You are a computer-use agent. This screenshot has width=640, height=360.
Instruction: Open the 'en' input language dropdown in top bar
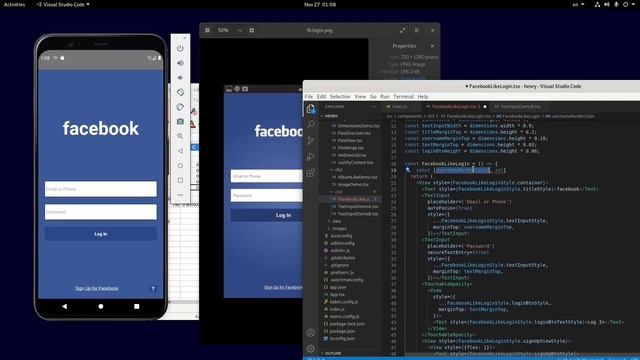578,4
